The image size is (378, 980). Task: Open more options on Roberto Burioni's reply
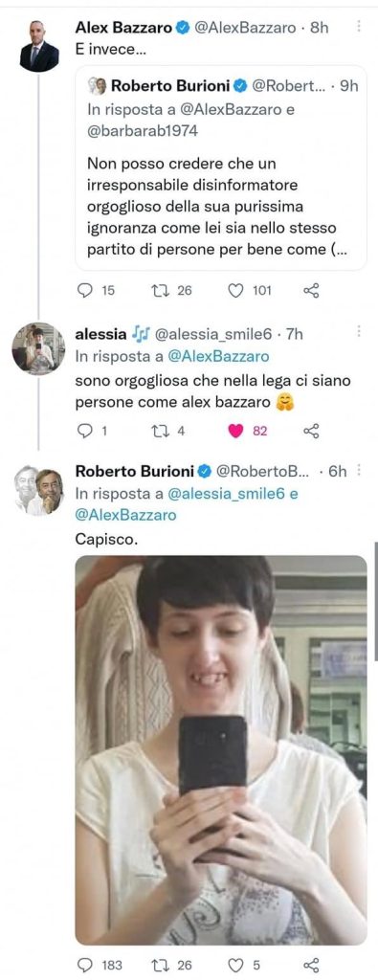coord(359,468)
